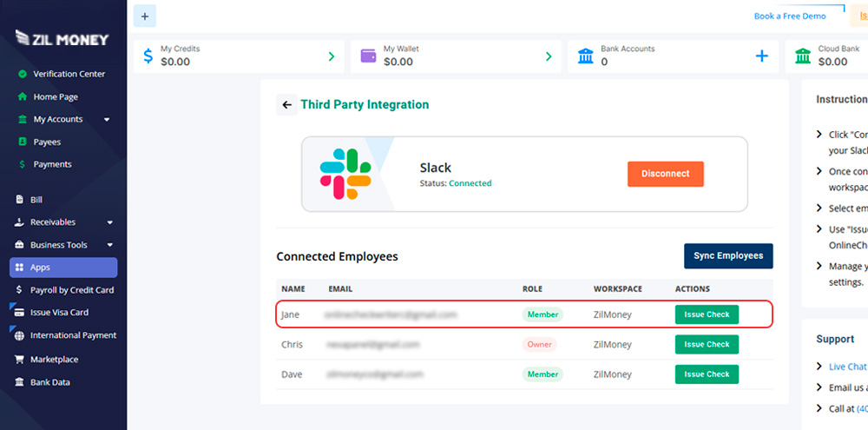Click the Slack logo icon
The image size is (868, 430).
(x=345, y=174)
